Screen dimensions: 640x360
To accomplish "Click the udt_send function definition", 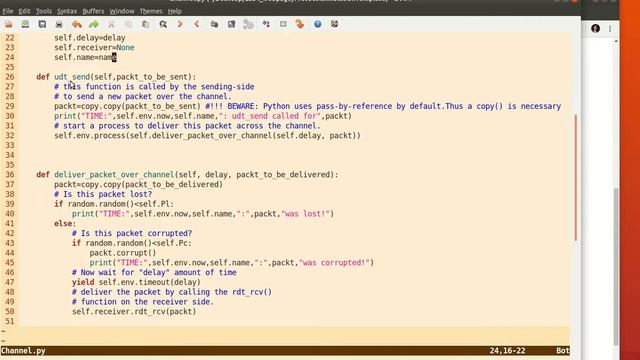I will 116,77.
